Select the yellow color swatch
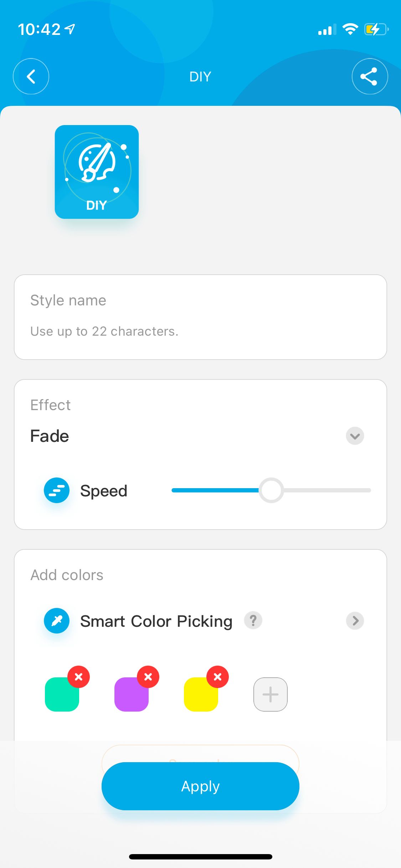The height and width of the screenshot is (868, 401). coord(200,696)
